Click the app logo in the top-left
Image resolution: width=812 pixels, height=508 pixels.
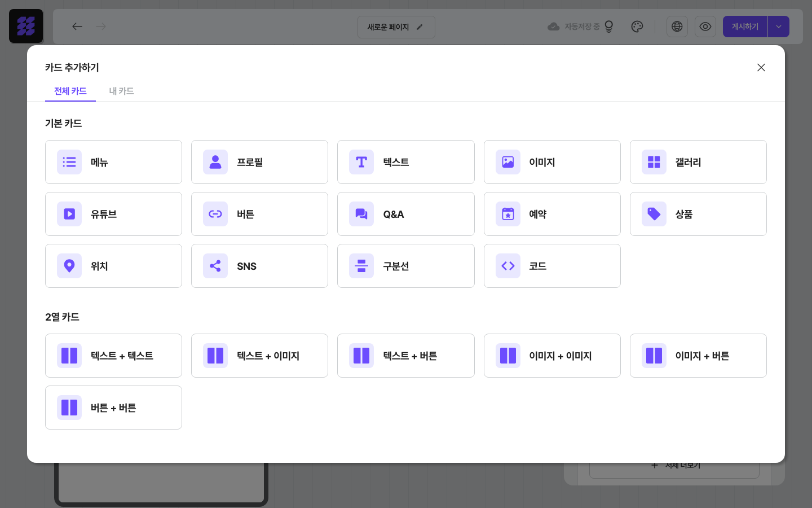(26, 26)
